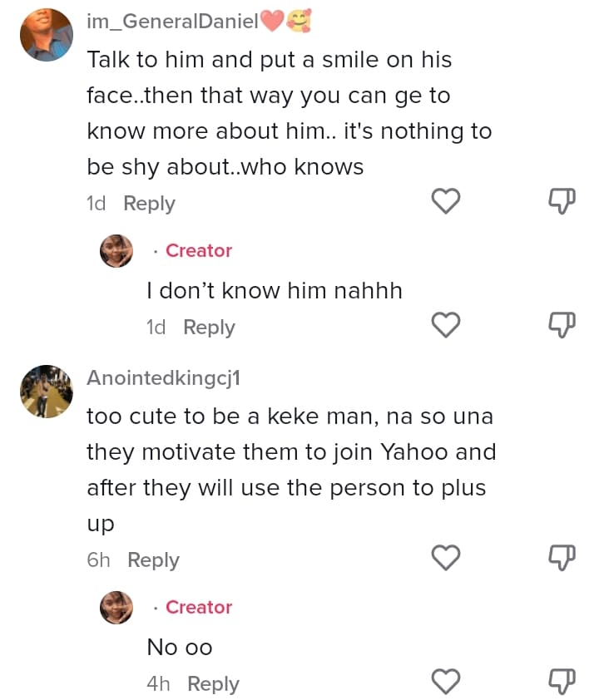599x700 pixels.
Task: Reply to the creator's "No oo" comment
Action: 213,684
